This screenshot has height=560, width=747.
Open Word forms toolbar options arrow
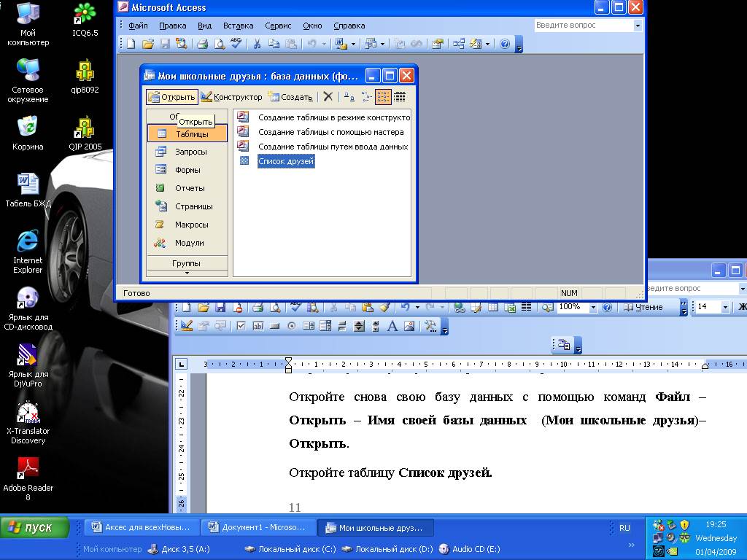tap(444, 327)
